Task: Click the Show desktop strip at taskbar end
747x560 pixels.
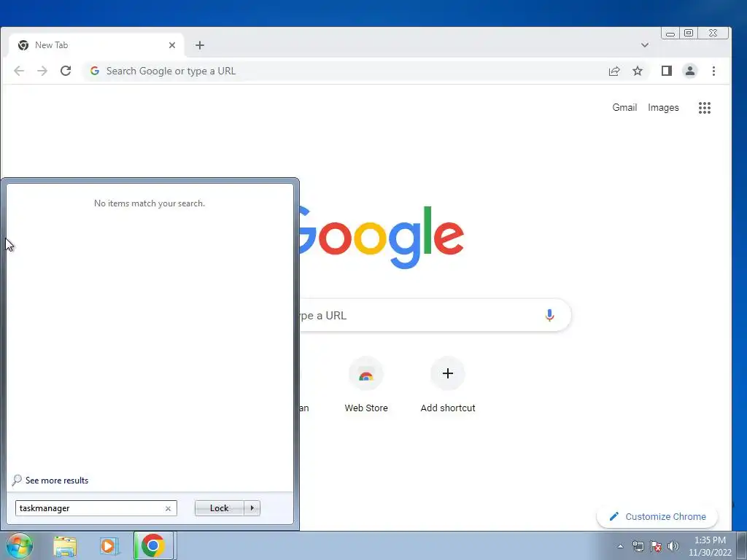Action: [x=742, y=545]
